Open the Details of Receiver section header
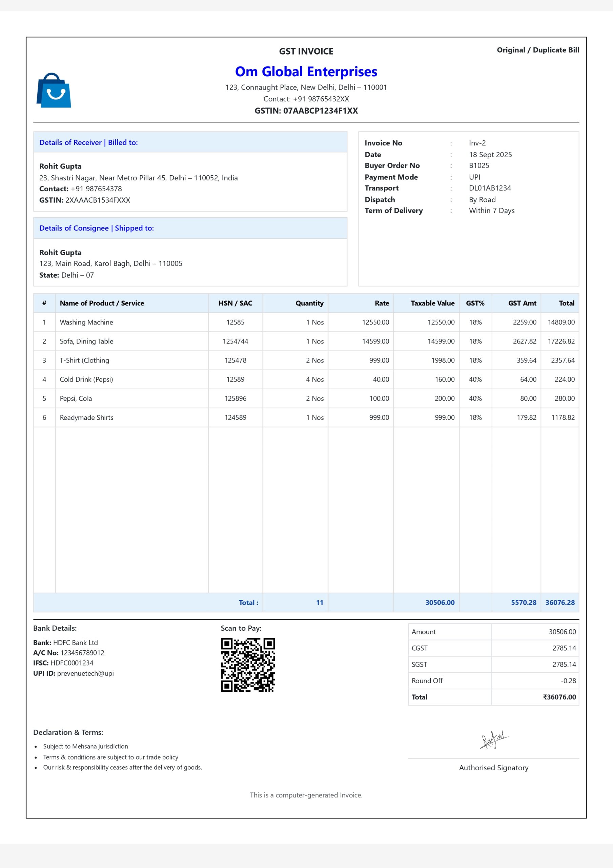The image size is (613, 868). (88, 142)
